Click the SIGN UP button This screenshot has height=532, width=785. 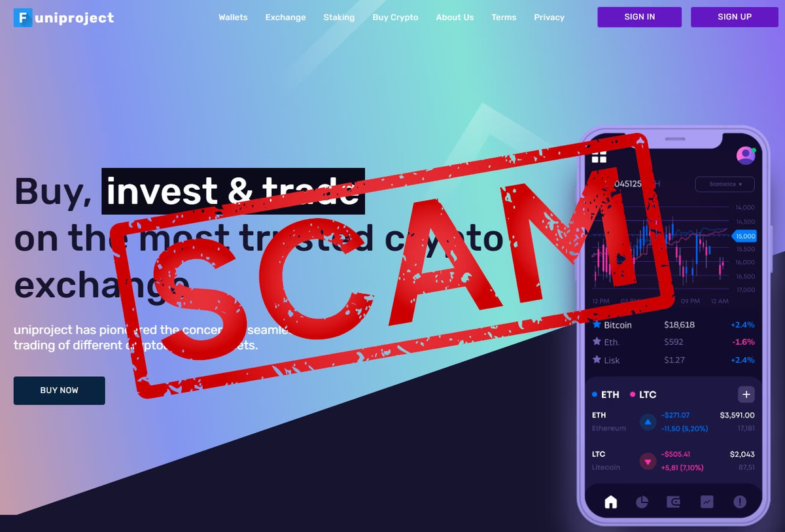(x=735, y=17)
